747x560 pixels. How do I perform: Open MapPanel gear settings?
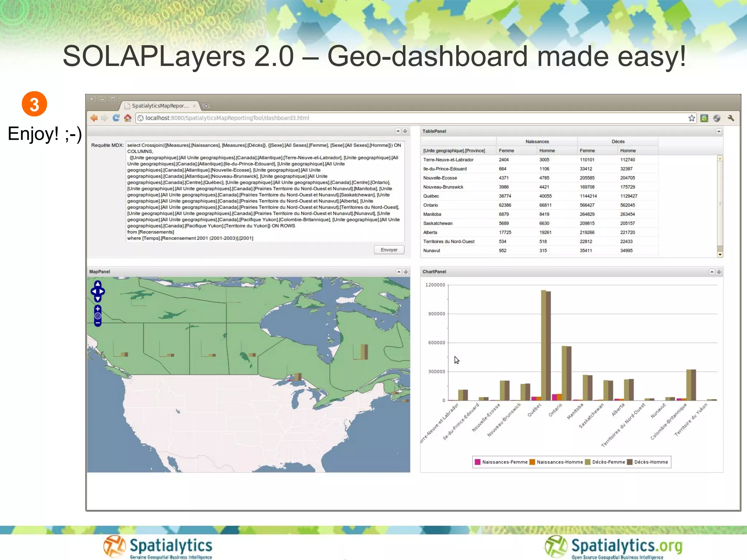tap(406, 272)
